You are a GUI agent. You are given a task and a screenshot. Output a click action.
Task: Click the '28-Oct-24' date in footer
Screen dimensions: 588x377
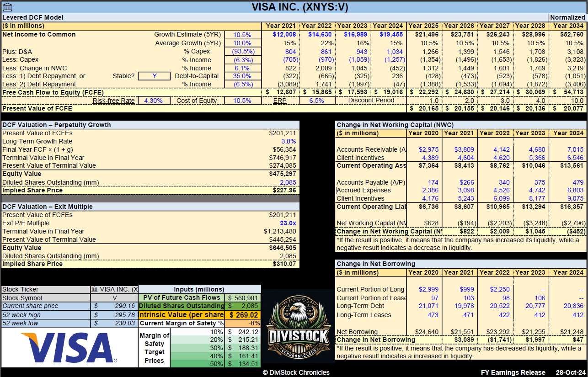coord(571,372)
